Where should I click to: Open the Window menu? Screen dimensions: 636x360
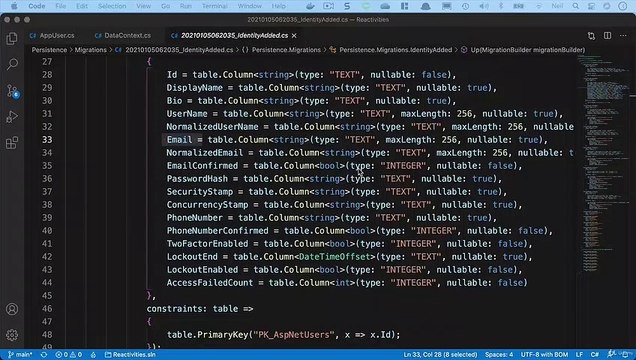(249, 6)
